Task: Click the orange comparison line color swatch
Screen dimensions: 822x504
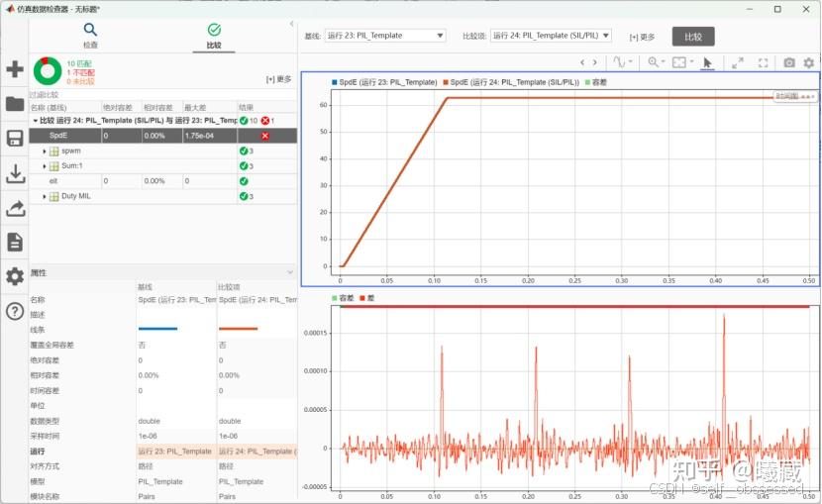Action: 239,329
